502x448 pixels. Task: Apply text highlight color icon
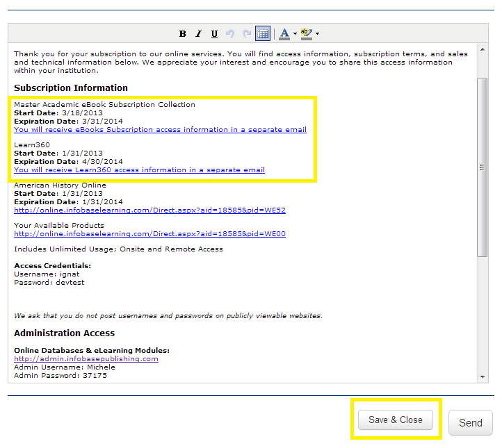(307, 33)
